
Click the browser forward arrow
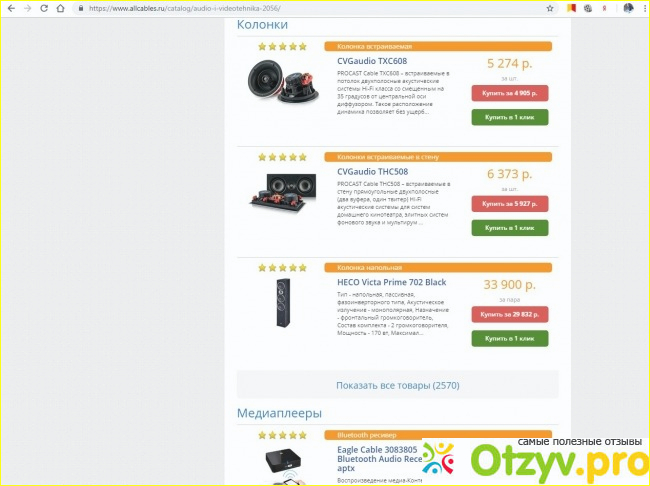27,8
